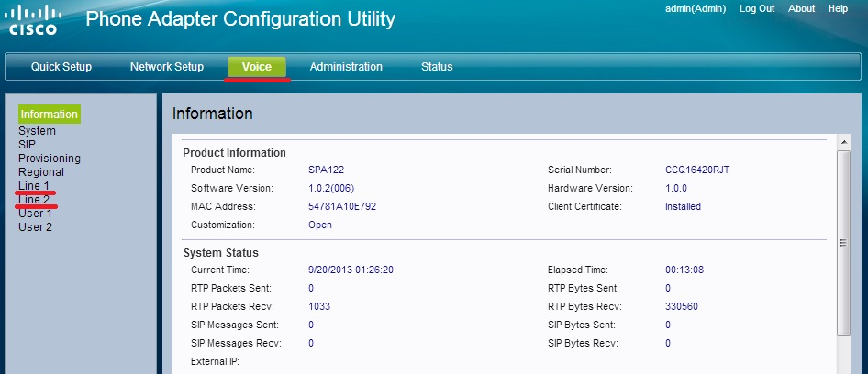
Task: Click the Product Information heading
Action: pos(235,153)
